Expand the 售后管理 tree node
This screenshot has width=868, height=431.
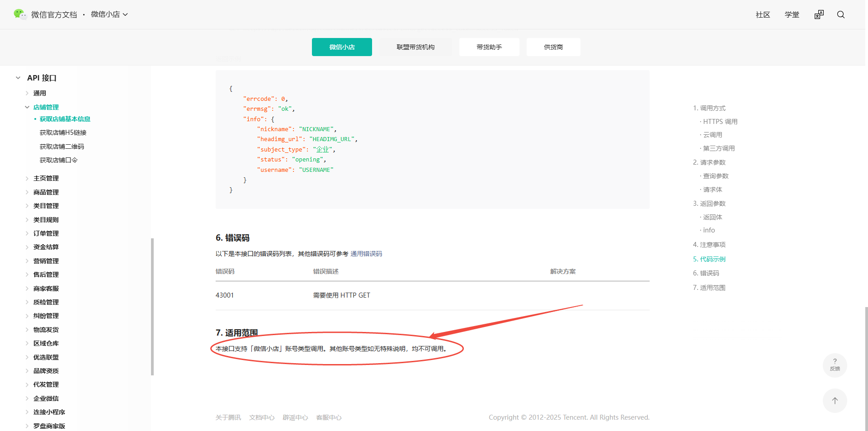click(x=27, y=275)
